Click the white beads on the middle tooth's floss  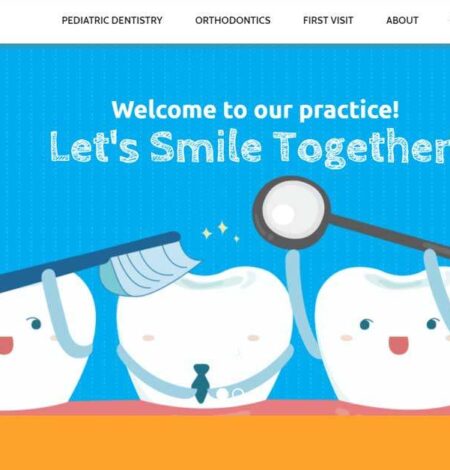tap(230, 394)
